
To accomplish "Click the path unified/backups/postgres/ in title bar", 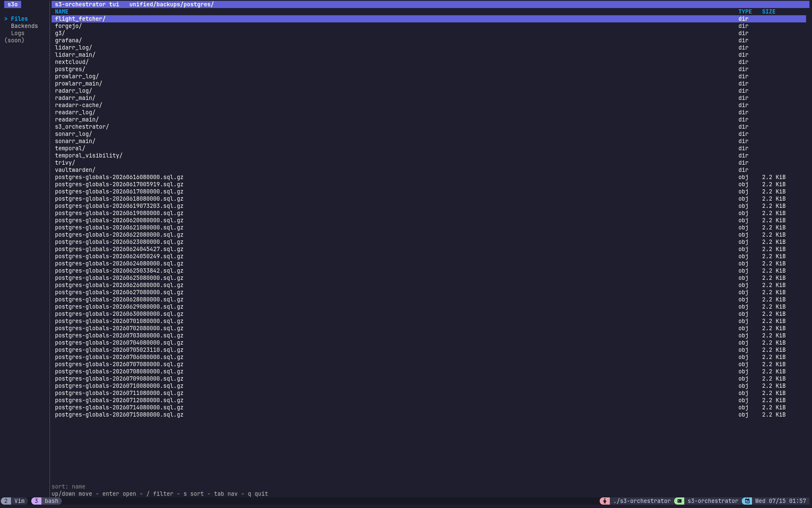I will pyautogui.click(x=171, y=4).
